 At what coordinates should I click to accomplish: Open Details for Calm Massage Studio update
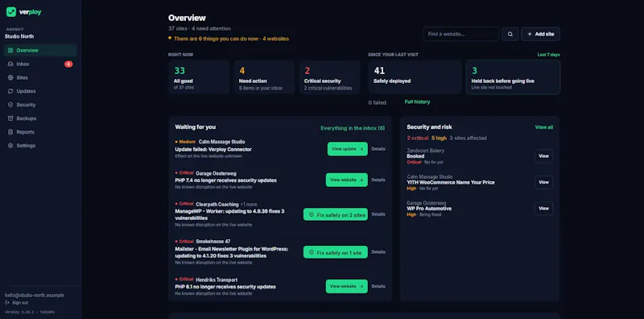coord(378,149)
